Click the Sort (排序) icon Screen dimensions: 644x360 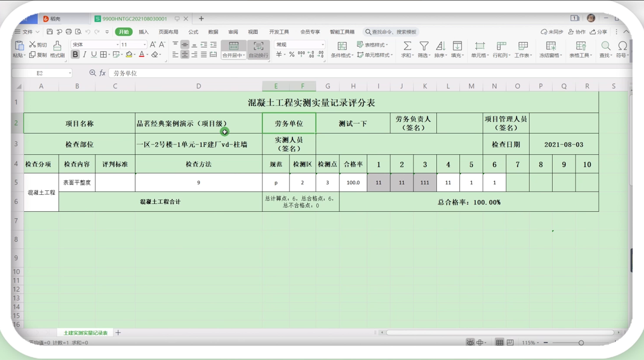440,46
